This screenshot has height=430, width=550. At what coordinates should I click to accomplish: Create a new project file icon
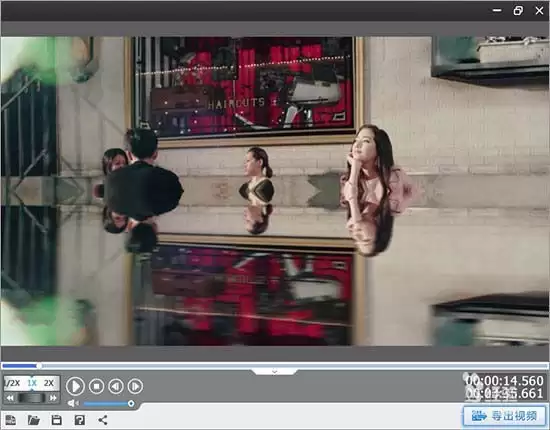tap(10, 420)
